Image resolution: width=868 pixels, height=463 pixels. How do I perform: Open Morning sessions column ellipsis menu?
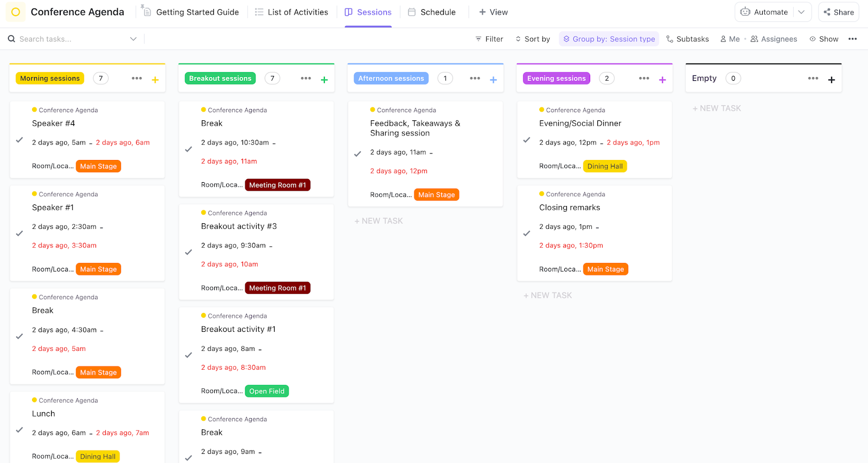coord(137,79)
